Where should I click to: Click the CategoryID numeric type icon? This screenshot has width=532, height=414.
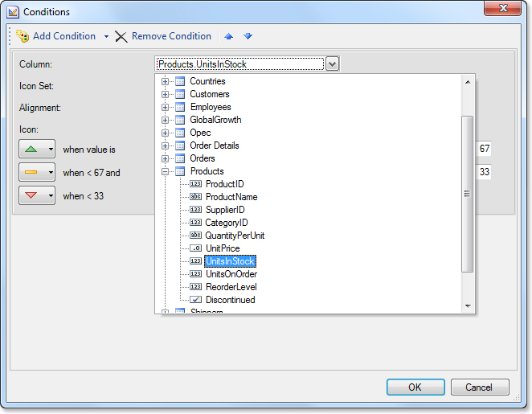pyautogui.click(x=196, y=223)
